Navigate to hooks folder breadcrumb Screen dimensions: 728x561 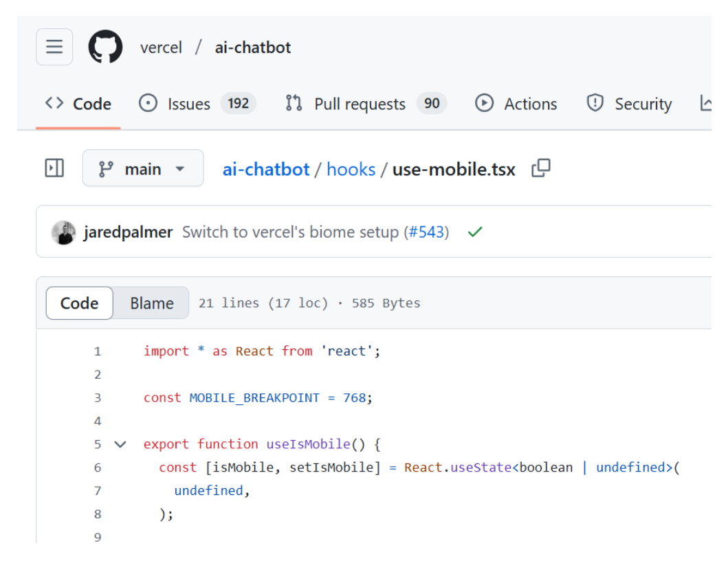tap(351, 170)
